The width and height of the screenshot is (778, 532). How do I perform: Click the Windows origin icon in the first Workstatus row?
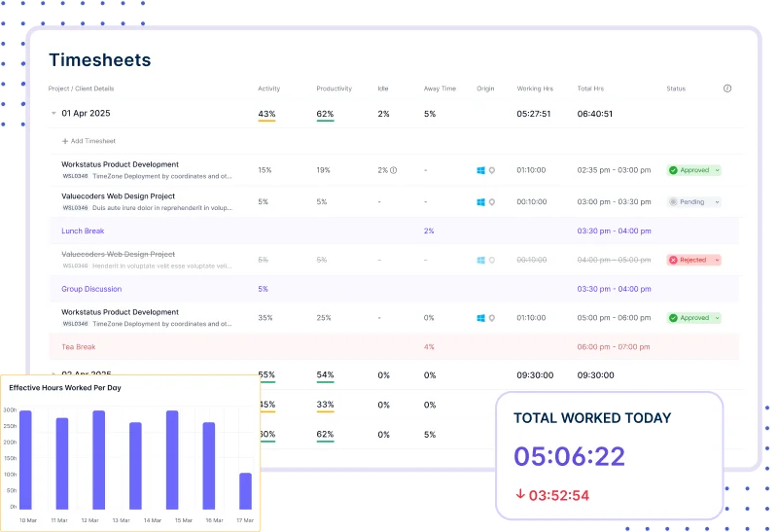480,170
